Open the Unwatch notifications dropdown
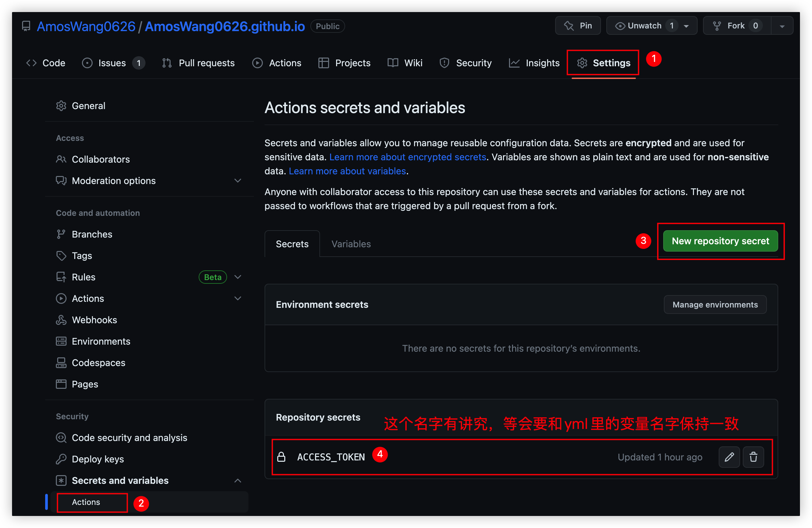Image resolution: width=812 pixels, height=528 pixels. (x=651, y=26)
